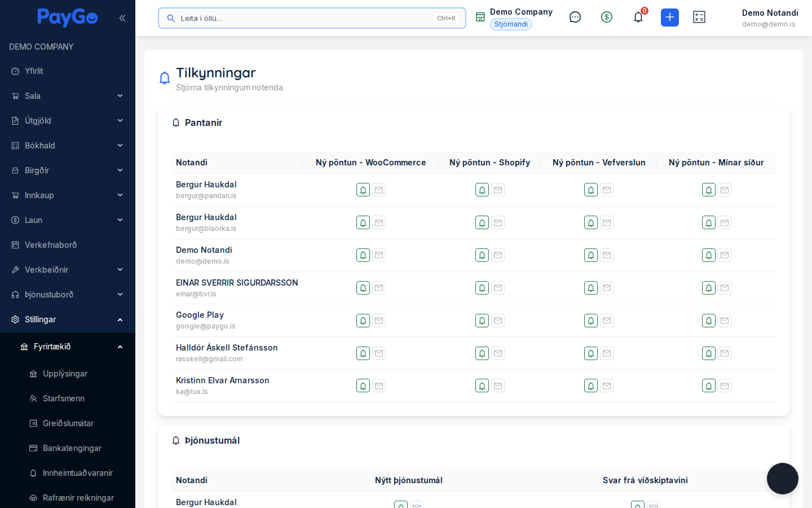Open Bankatengingar settings page
Viewport: 812px width, 508px height.
68,448
